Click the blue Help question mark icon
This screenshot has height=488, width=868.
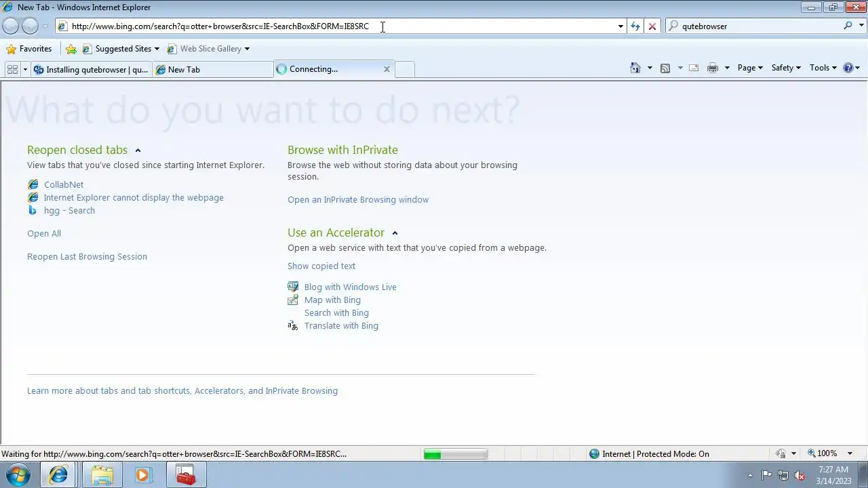[848, 68]
